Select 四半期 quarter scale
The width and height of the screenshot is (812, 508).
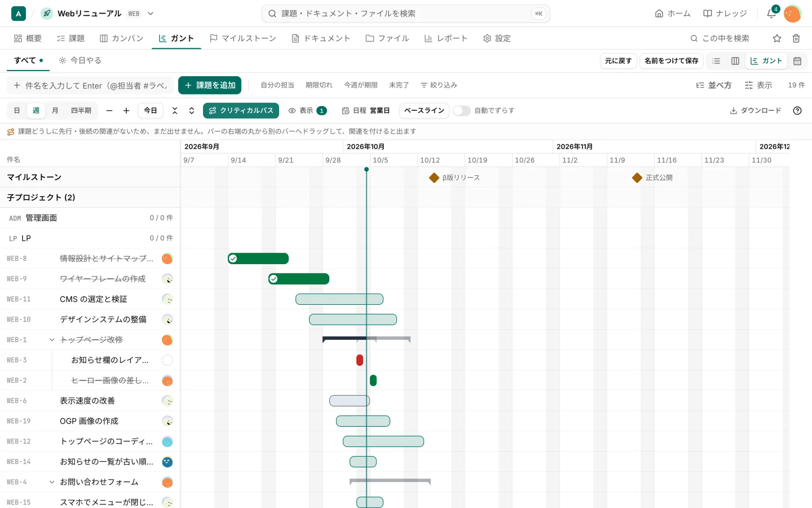81,111
